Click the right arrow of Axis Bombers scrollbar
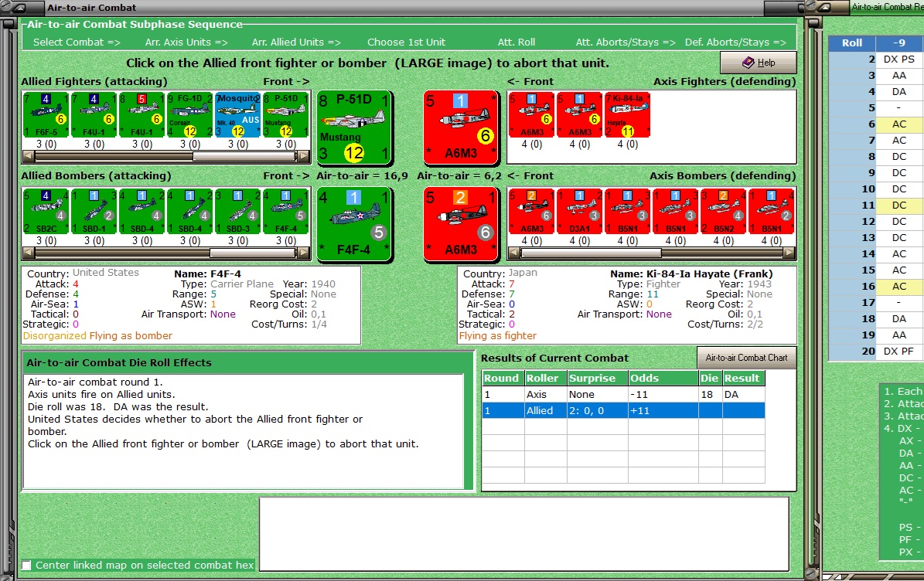Viewport: 924px width, 581px height. click(789, 253)
